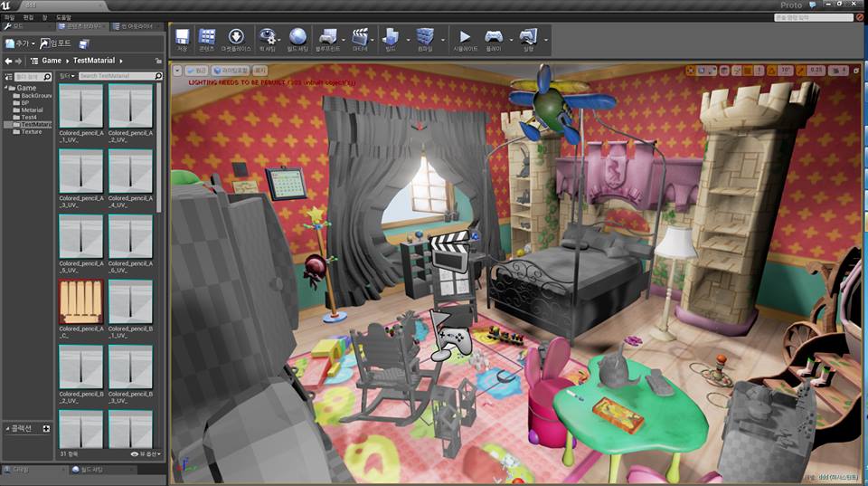Image resolution: width=868 pixels, height=486 pixels.
Task: Select the Texture folder in tree
Action: [27, 131]
